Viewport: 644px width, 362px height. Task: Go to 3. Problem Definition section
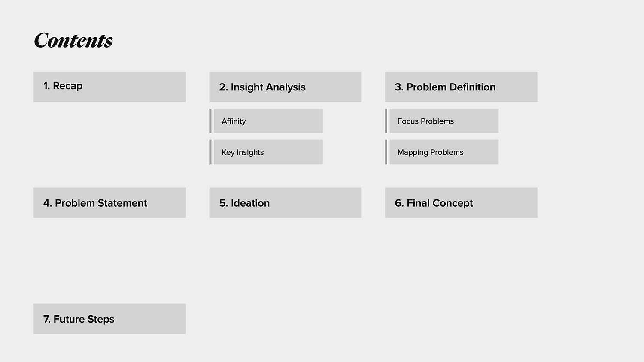(461, 87)
